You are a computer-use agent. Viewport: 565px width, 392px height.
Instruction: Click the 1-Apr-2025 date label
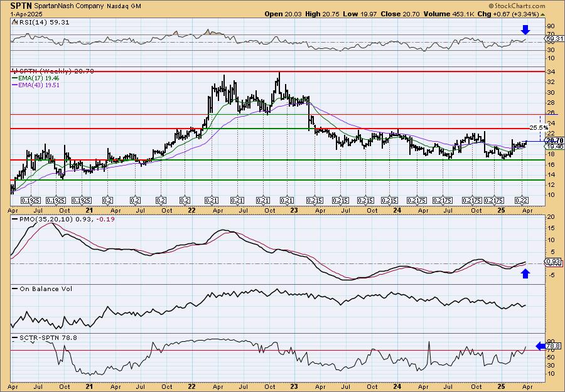(26, 14)
